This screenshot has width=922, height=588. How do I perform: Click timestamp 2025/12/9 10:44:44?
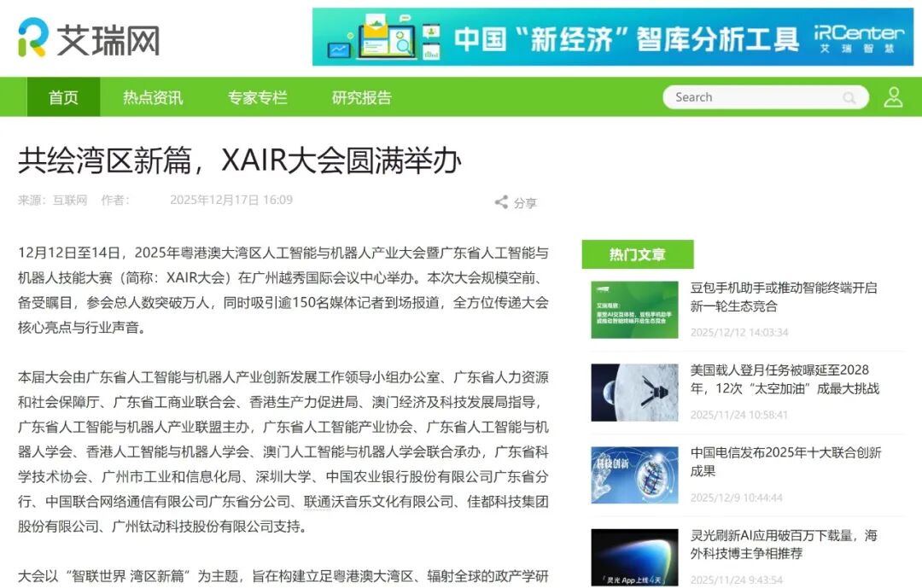coord(736,498)
